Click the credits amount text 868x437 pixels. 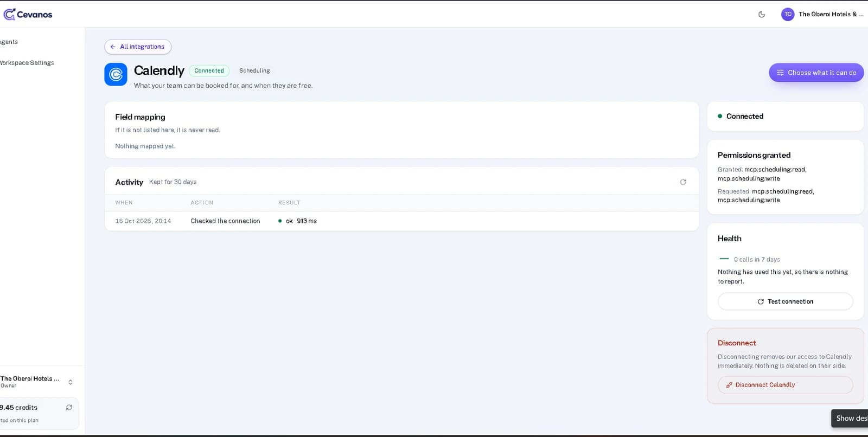coord(18,408)
